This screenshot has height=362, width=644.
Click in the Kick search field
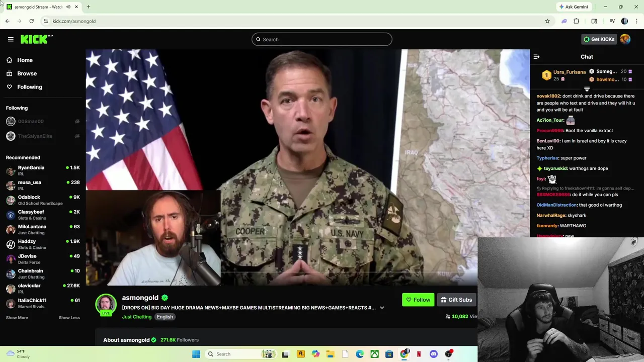tap(322, 39)
